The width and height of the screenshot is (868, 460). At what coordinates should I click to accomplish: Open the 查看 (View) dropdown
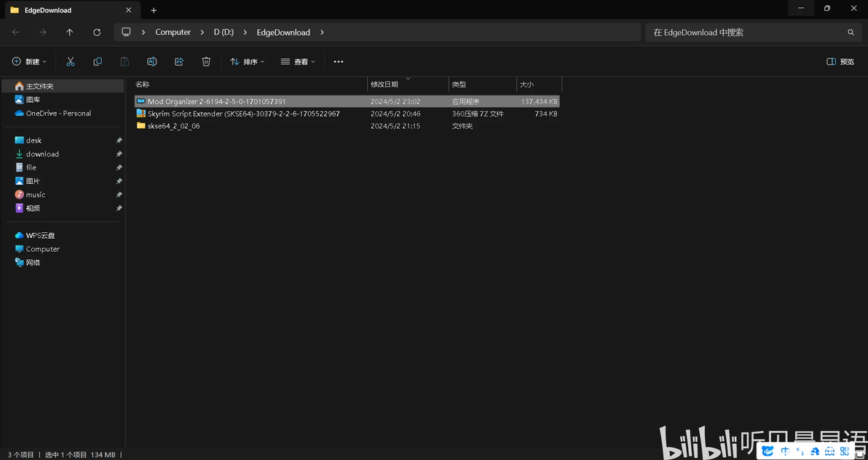[298, 61]
